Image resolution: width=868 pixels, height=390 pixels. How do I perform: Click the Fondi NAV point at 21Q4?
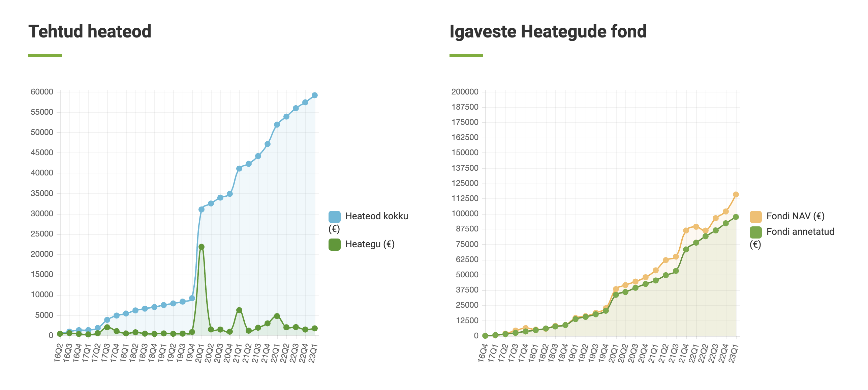pyautogui.click(x=686, y=231)
